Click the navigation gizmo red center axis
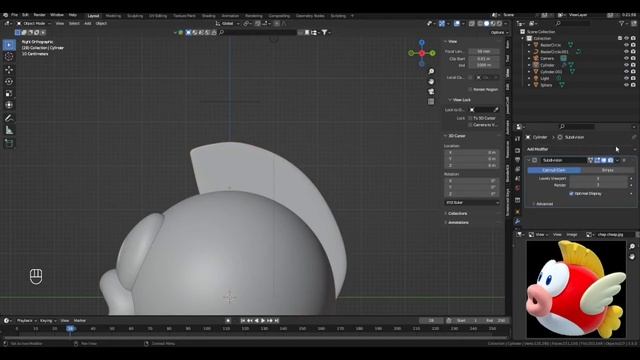The height and width of the screenshot is (360, 640). tap(422, 53)
